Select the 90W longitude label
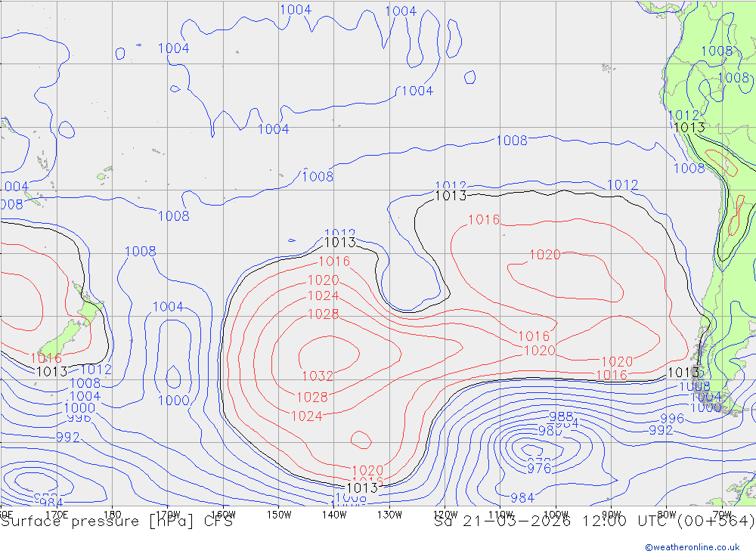This screenshot has height=554, width=756. coord(612,515)
